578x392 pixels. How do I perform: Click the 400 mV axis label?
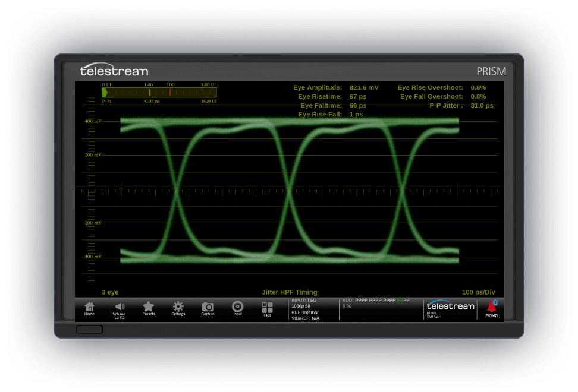(93, 121)
